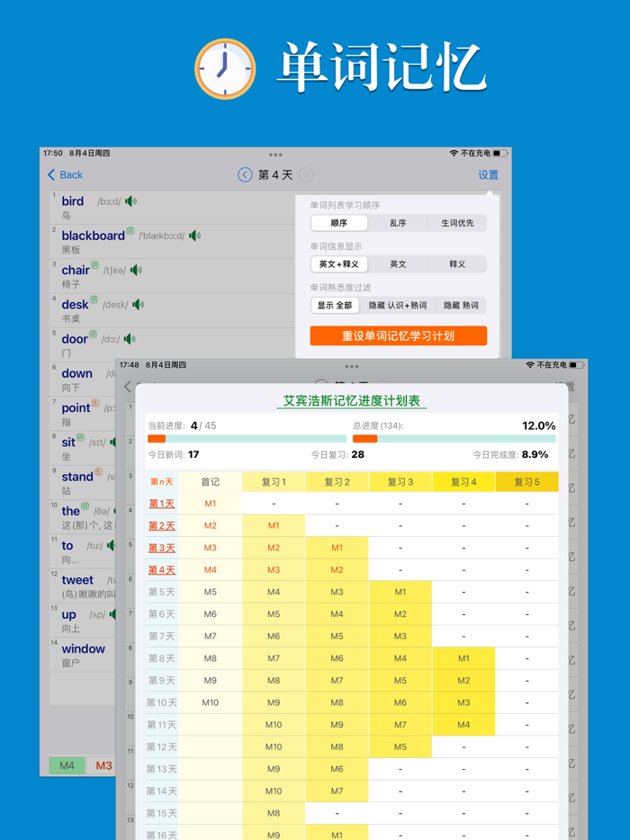Tap the orange new-word badge on point
The height and width of the screenshot is (840, 630).
(94, 403)
